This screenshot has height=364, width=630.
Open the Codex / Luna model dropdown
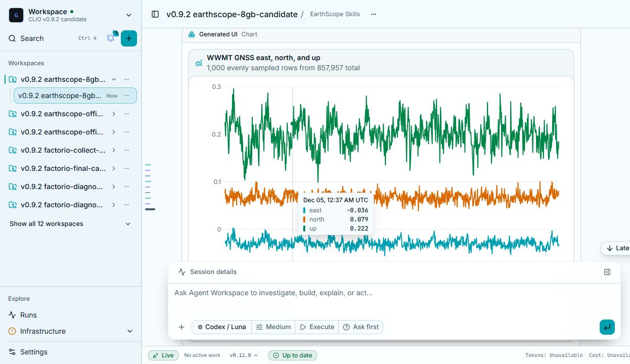click(x=221, y=327)
